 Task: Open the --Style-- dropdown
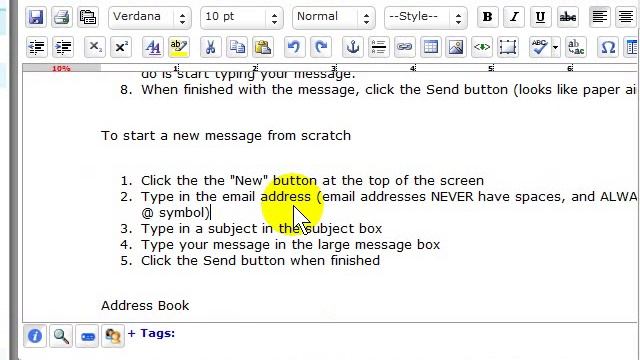pyautogui.click(x=426, y=17)
